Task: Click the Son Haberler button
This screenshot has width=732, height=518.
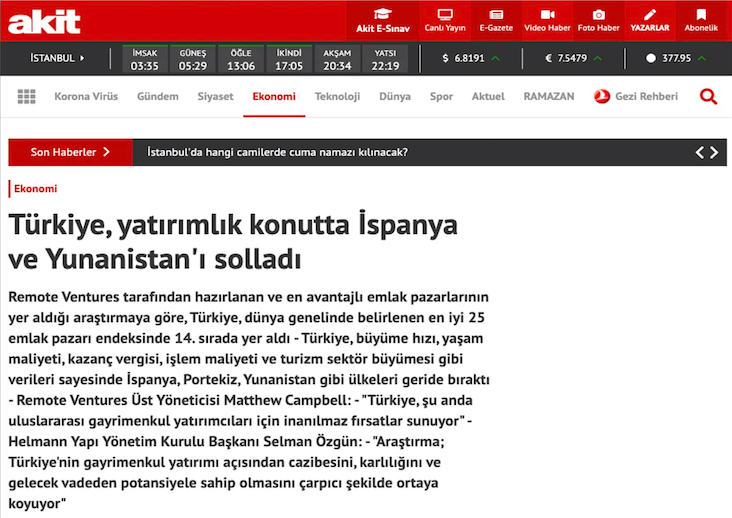Action: click(x=70, y=152)
